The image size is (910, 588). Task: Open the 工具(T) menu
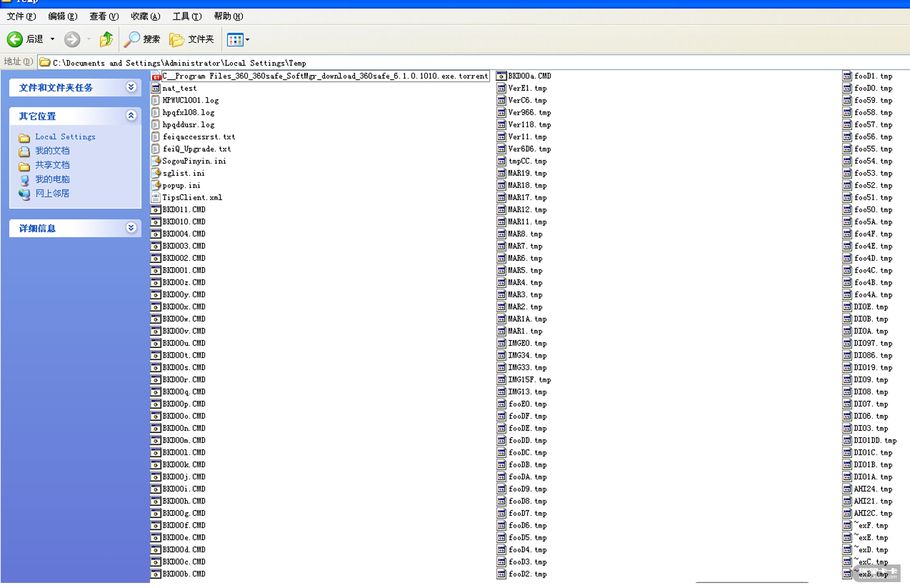pos(187,16)
